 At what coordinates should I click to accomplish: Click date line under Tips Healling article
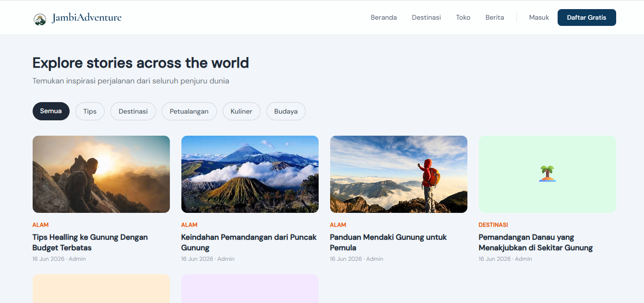coord(59,259)
